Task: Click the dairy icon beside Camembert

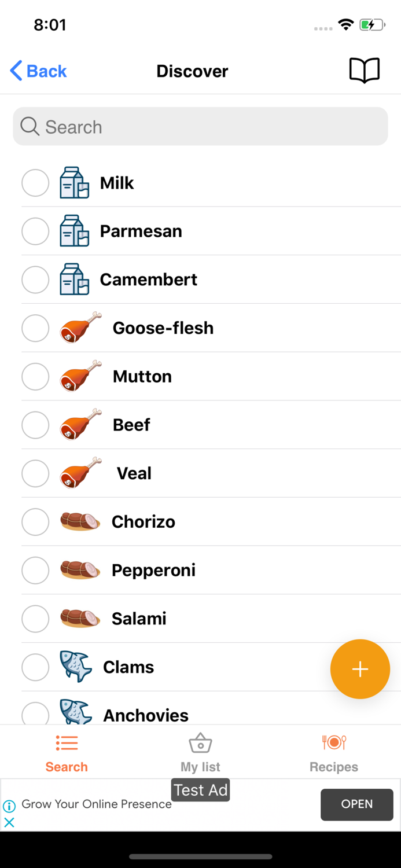Action: point(74,279)
